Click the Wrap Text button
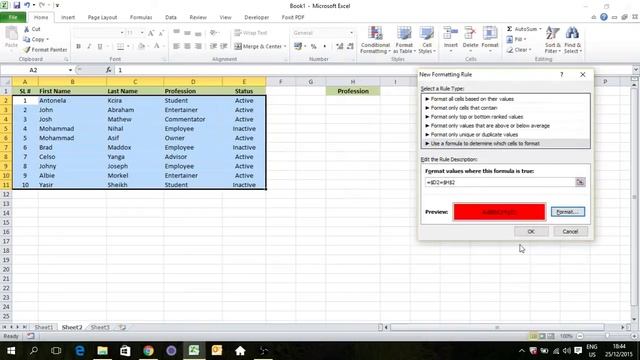640x360 pixels. click(251, 33)
